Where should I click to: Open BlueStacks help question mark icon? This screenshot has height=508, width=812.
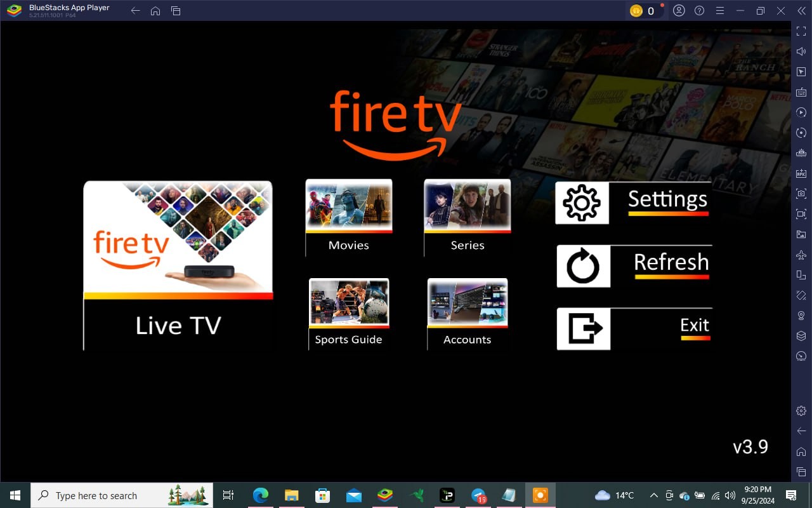tap(699, 11)
